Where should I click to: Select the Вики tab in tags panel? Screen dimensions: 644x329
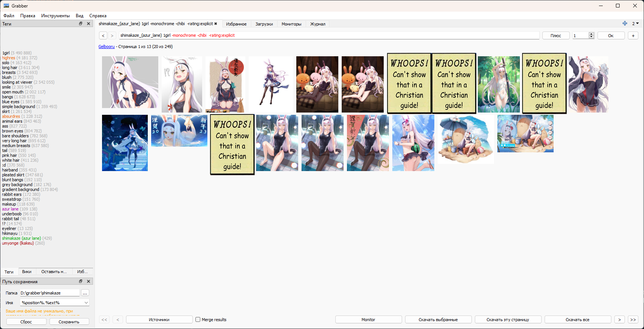pyautogui.click(x=27, y=272)
